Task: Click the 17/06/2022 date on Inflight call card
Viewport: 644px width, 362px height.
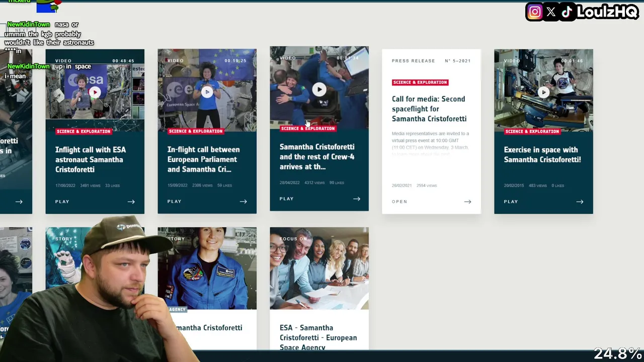Action: pos(65,186)
